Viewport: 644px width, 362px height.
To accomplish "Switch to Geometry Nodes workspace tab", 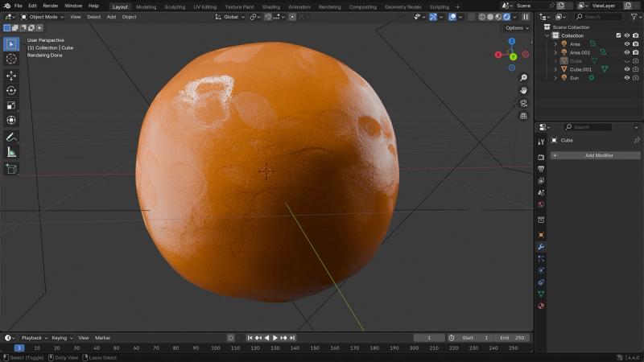I will tap(403, 7).
